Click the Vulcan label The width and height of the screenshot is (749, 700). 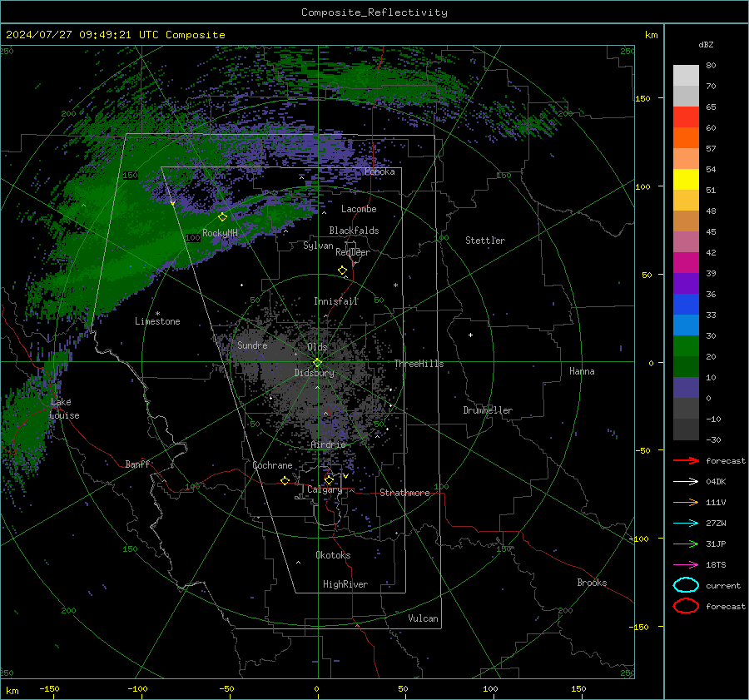tap(423, 618)
